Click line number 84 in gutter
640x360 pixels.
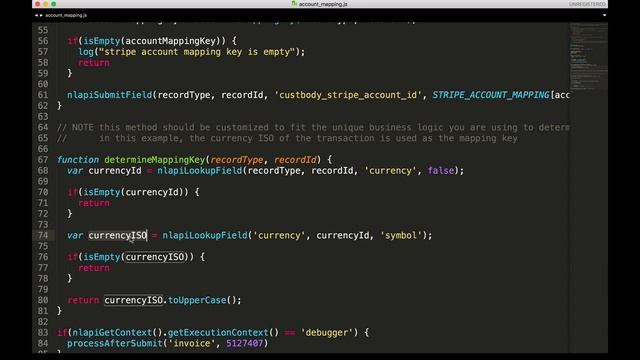coord(43,343)
